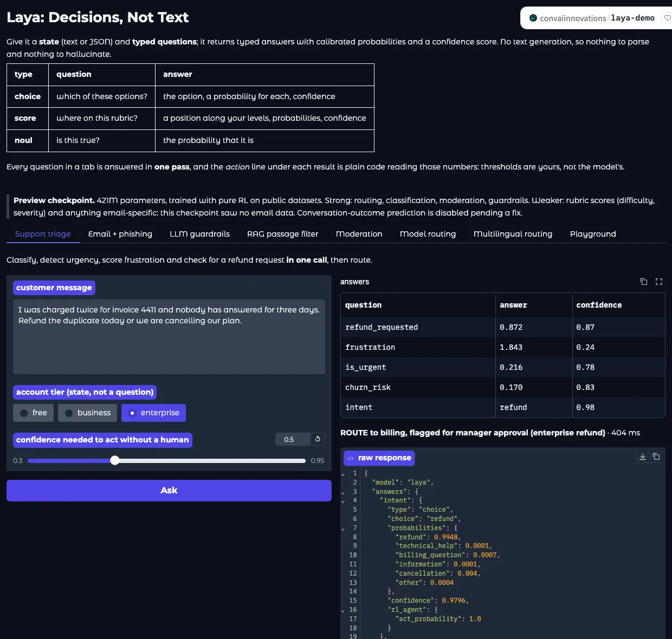This screenshot has width=672, height=639.
Task: Fold the "probabilities" block at line 7
Action: coord(343,529)
